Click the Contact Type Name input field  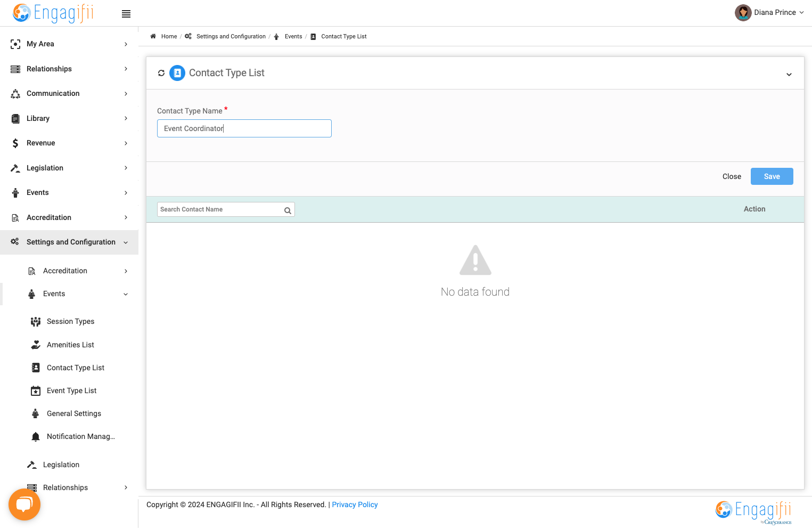tap(244, 128)
